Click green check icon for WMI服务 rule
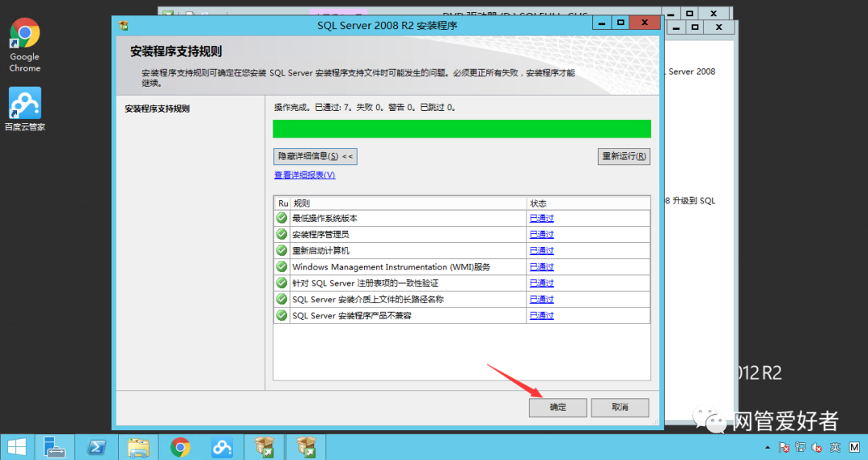Screen dimensions: 868x460 282,266
